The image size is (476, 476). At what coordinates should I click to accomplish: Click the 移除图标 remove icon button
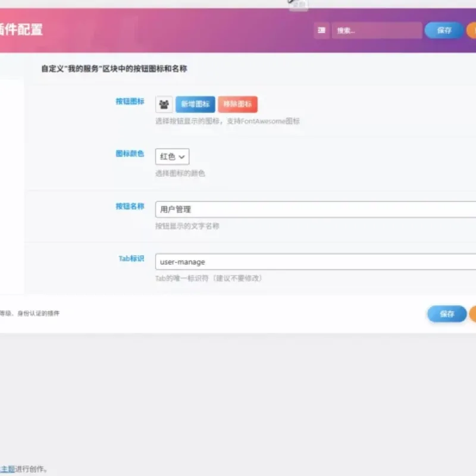(237, 105)
